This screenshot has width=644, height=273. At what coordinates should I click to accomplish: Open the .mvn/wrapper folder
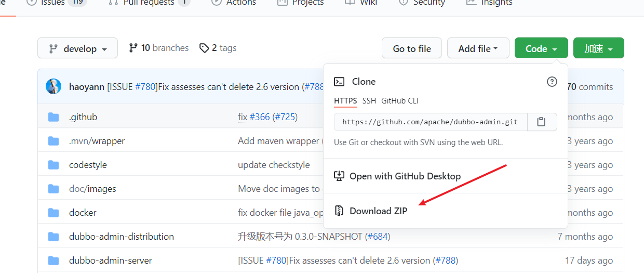point(97,141)
